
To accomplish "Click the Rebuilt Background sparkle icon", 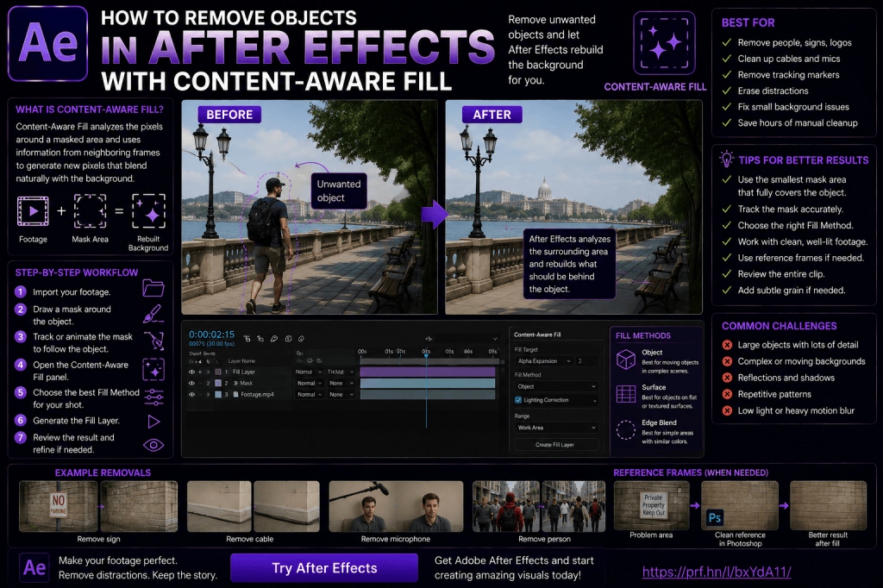I will point(148,211).
